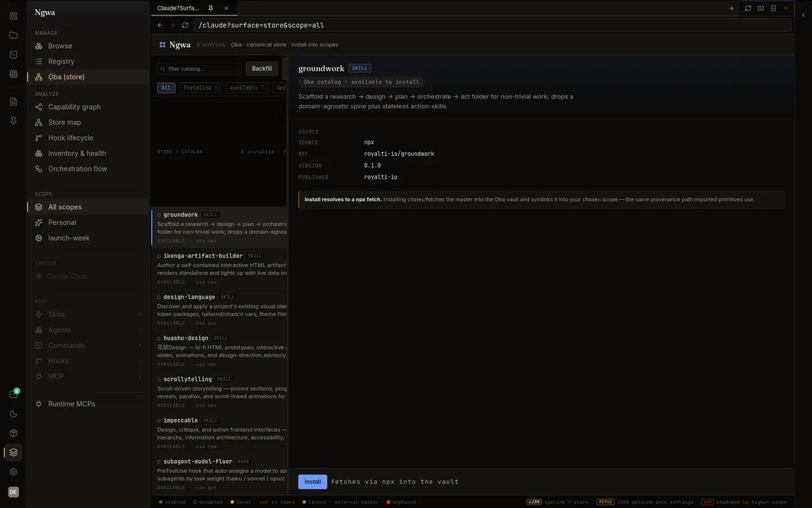Image resolution: width=812 pixels, height=508 pixels.
Task: Open the DE user avatar
Action: pos(13,492)
